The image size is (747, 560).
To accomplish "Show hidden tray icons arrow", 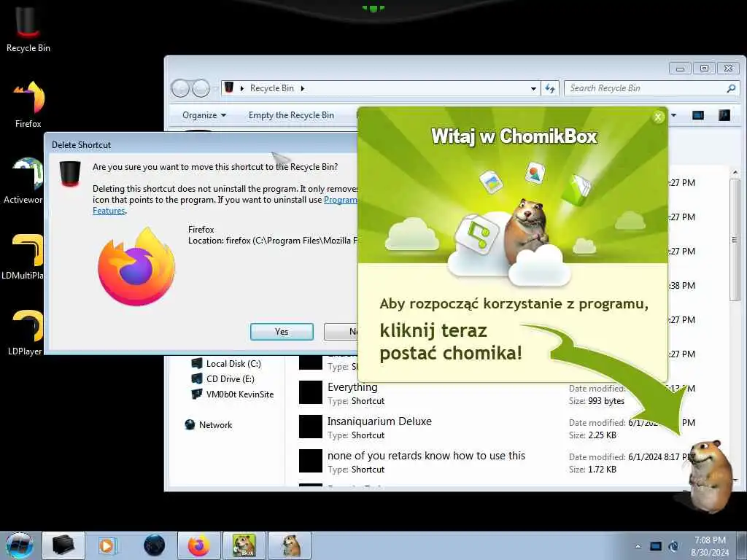I will click(x=638, y=546).
